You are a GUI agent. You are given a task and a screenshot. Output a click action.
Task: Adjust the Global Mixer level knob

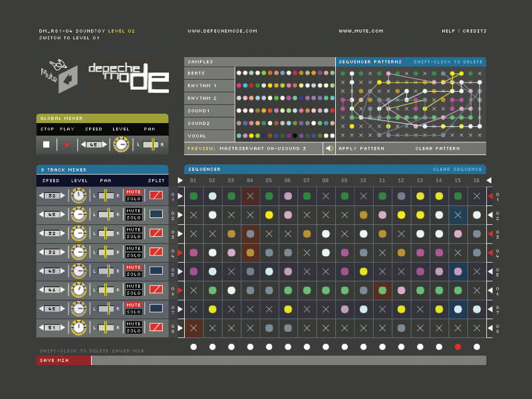[x=121, y=144]
